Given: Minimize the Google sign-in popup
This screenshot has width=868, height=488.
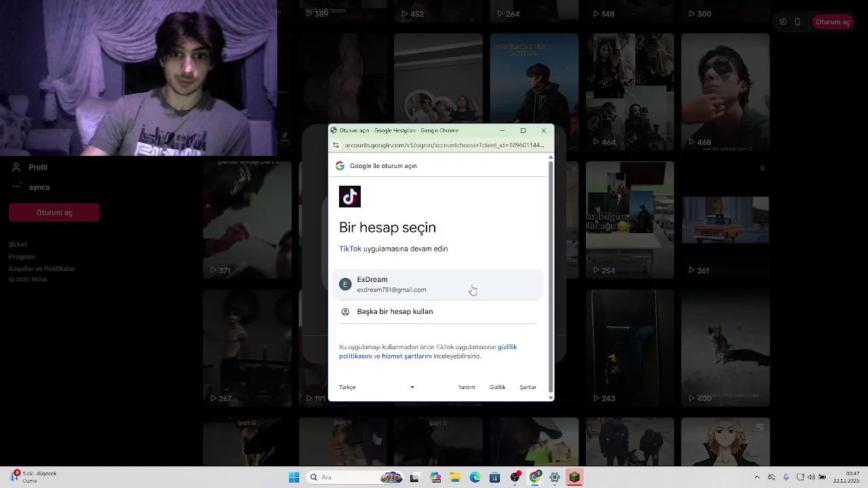Looking at the screenshot, I should [502, 130].
